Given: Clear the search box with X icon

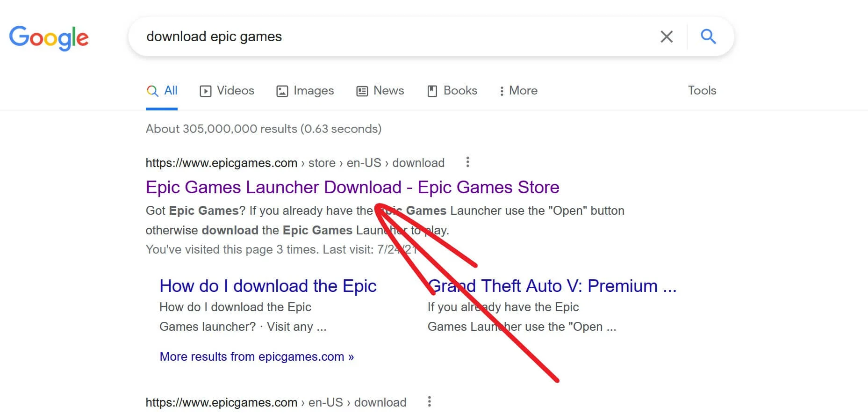Looking at the screenshot, I should [667, 36].
